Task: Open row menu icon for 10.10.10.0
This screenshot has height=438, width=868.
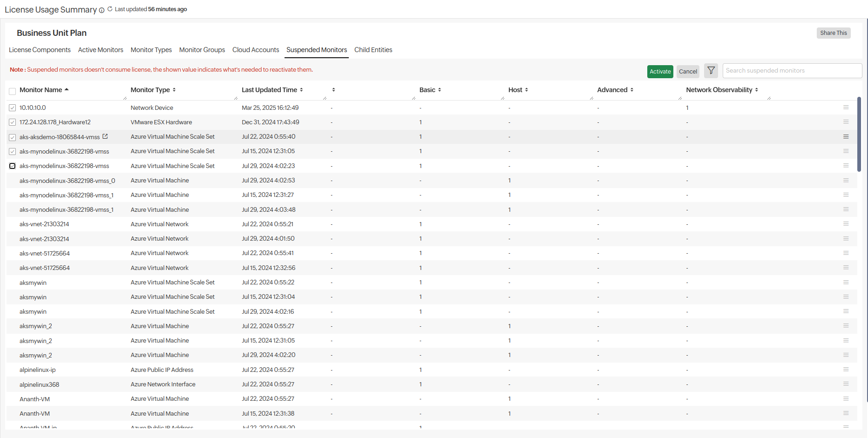Action: [x=846, y=108]
